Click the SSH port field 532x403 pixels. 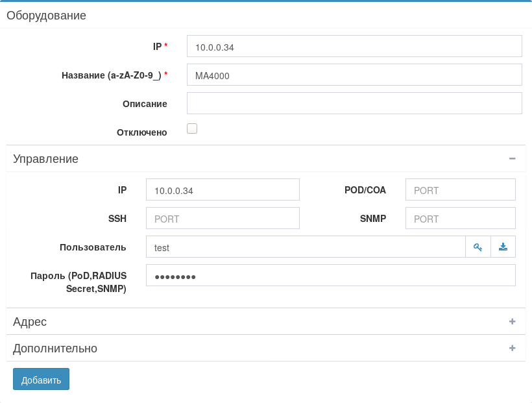(223, 219)
